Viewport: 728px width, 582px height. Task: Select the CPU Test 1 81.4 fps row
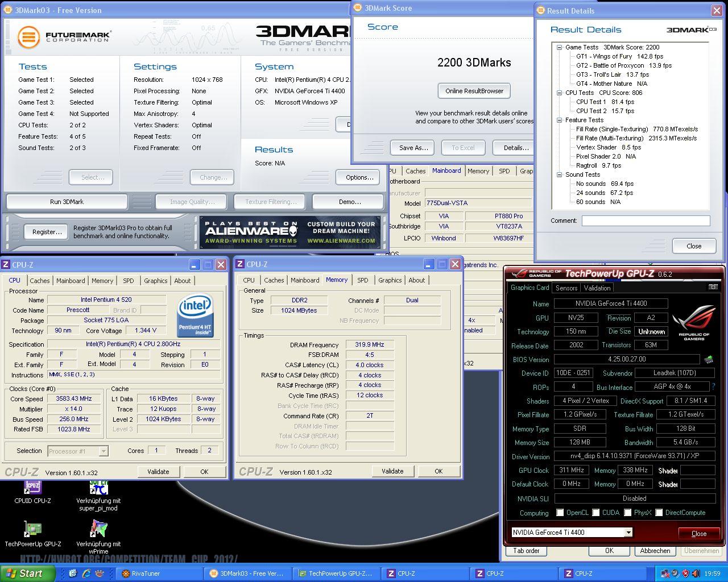[605, 102]
